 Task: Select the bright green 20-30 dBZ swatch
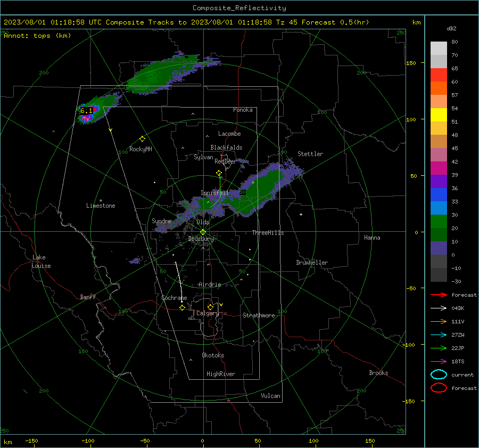(x=439, y=221)
